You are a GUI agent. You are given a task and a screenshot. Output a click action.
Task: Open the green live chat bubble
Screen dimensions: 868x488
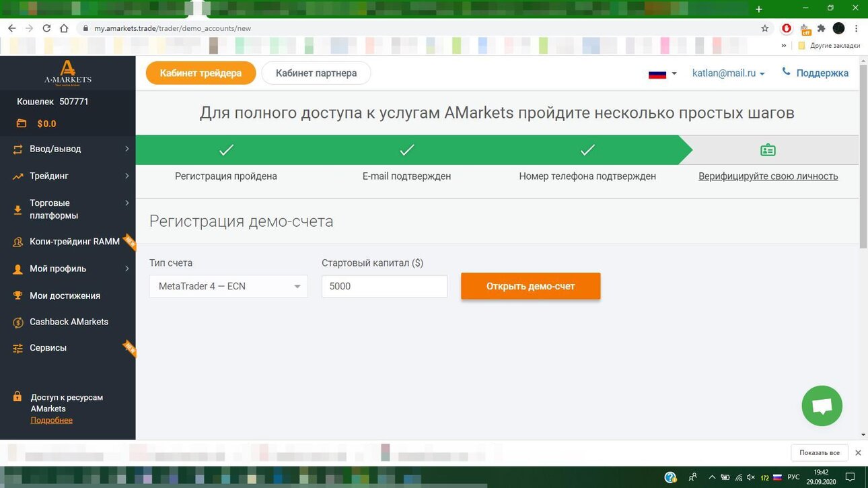click(822, 406)
